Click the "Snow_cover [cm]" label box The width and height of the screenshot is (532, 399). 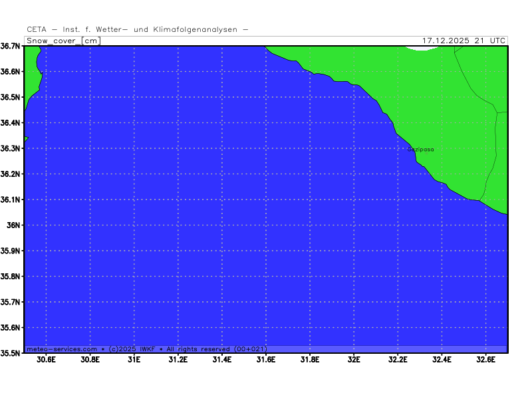[x=63, y=41]
